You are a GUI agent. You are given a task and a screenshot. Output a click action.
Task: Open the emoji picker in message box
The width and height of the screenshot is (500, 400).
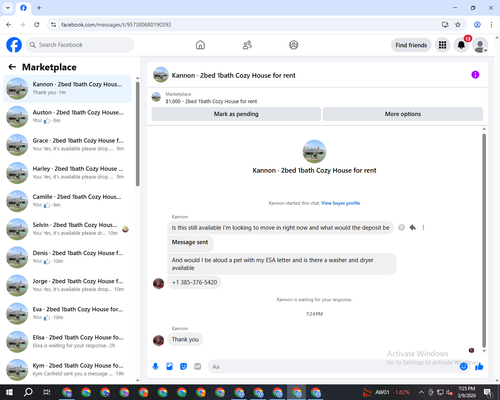tap(463, 367)
